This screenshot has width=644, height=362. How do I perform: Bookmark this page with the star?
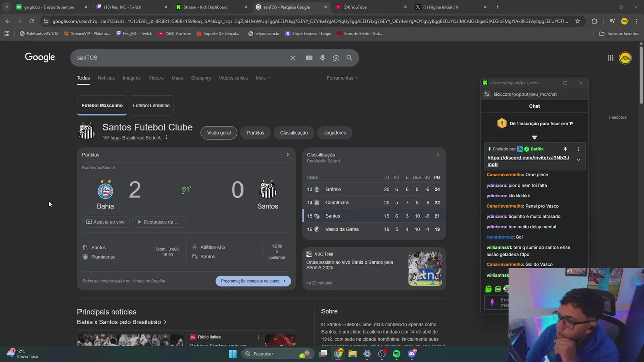578,21
